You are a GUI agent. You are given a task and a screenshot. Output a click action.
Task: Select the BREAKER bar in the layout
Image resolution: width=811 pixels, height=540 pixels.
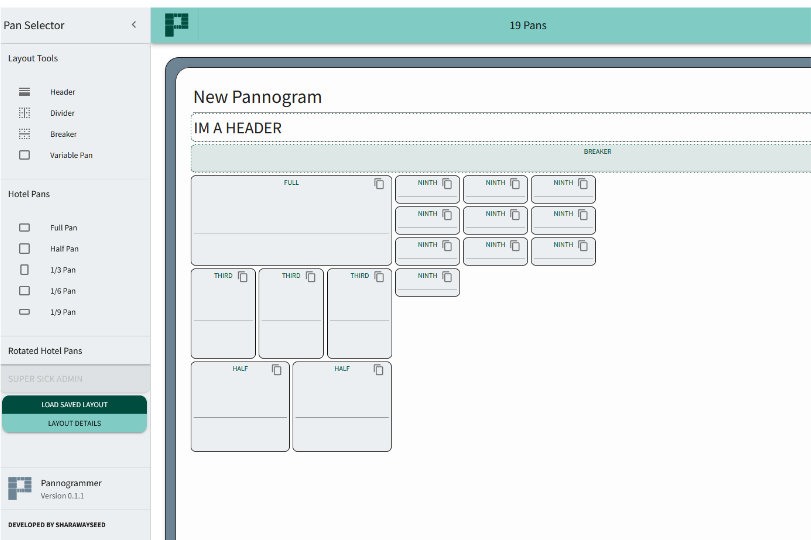coord(500,158)
